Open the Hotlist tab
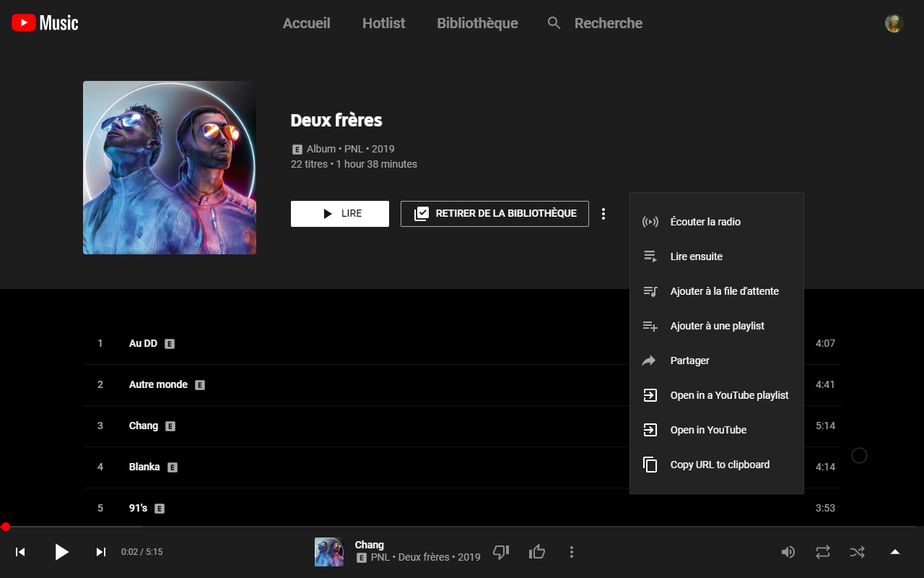Screen dimensions: 924x578 [383, 23]
